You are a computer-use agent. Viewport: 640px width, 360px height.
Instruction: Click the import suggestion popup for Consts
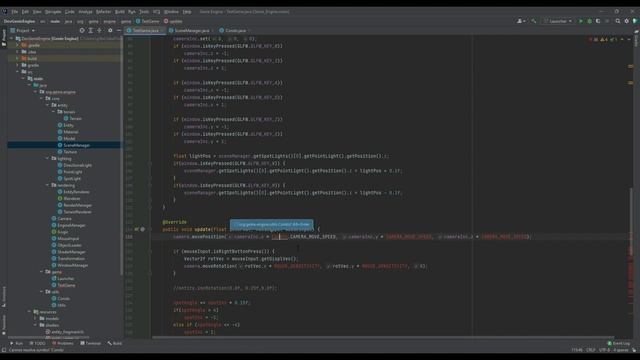click(272, 224)
